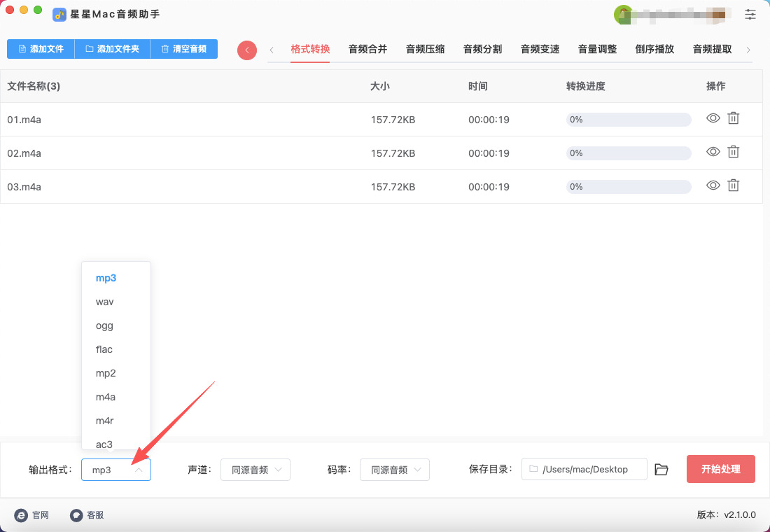770x532 pixels.
Task: Delete 01.m4a with trash icon
Action: tap(733, 118)
